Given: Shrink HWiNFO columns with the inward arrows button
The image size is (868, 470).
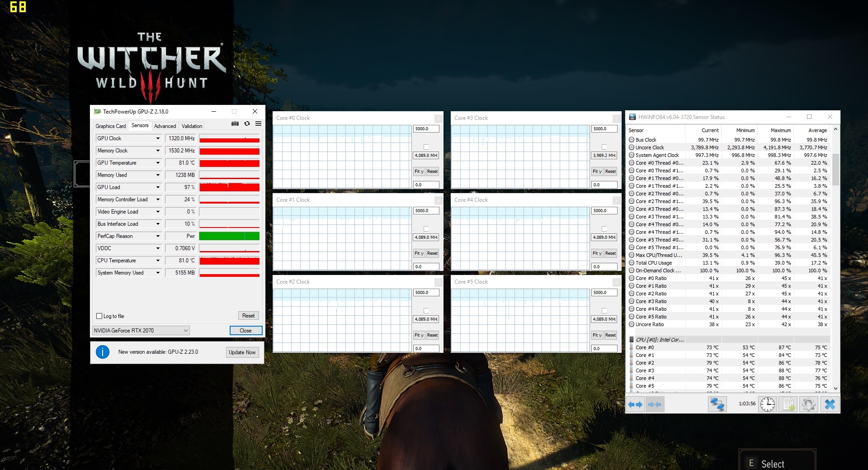Looking at the screenshot, I should (655, 404).
